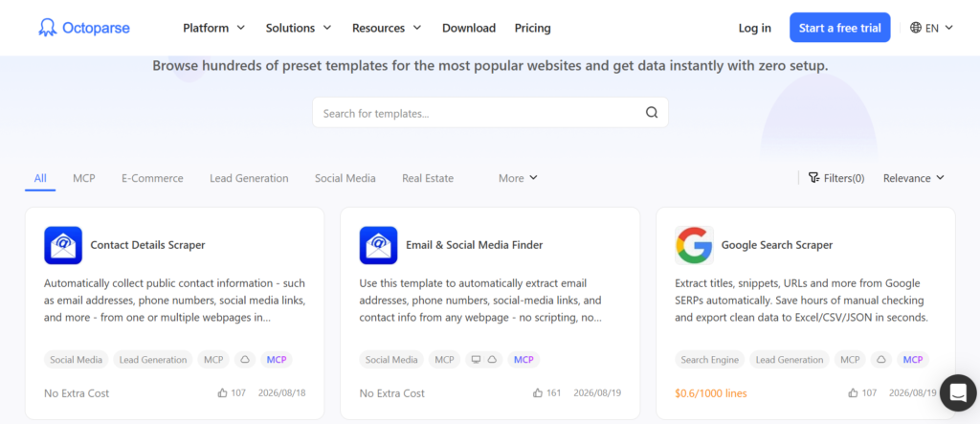
Task: Expand the Resources menu
Action: pos(387,28)
